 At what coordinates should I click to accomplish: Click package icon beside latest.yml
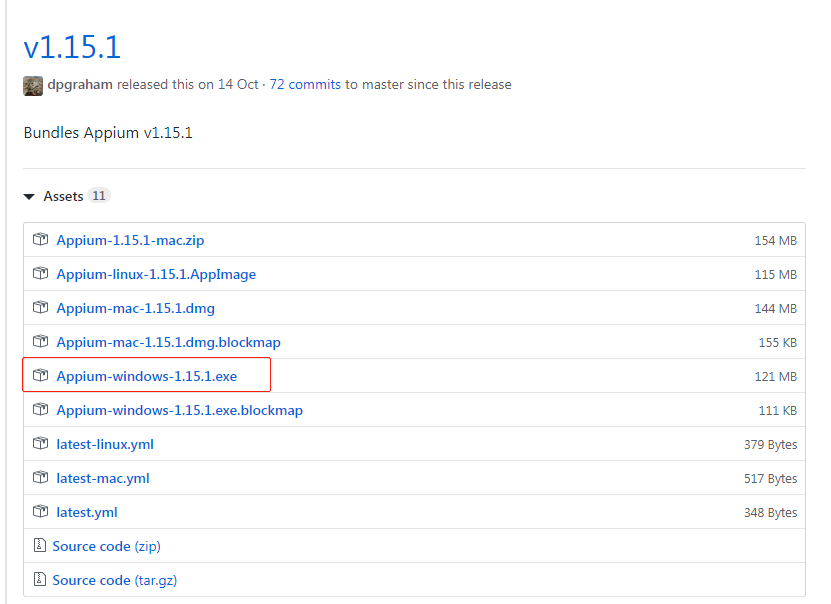click(x=40, y=511)
